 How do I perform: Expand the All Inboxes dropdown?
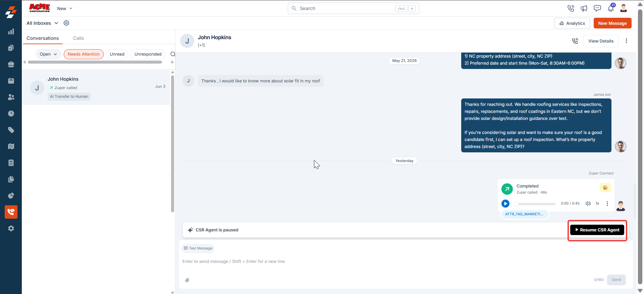point(42,23)
